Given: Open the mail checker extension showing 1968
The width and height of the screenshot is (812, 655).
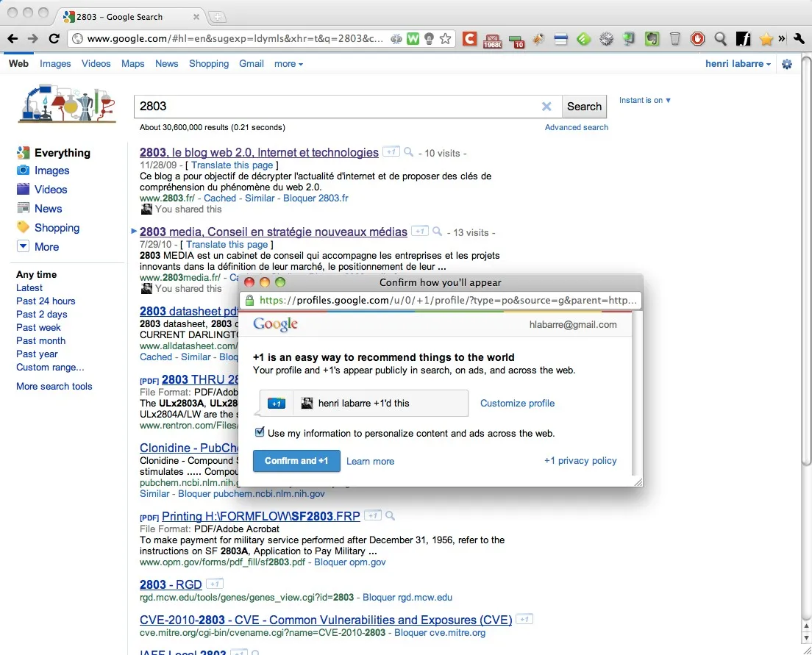Looking at the screenshot, I should click(x=492, y=40).
